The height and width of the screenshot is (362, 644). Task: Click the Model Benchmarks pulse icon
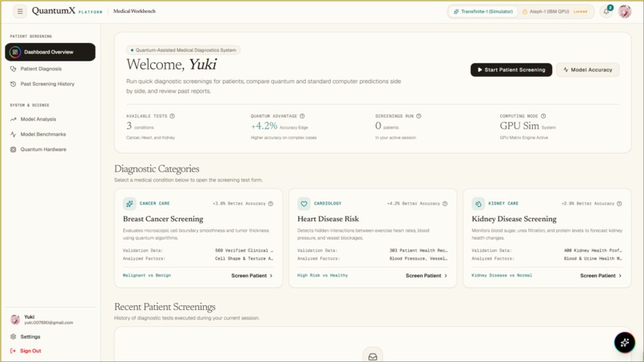(13, 134)
